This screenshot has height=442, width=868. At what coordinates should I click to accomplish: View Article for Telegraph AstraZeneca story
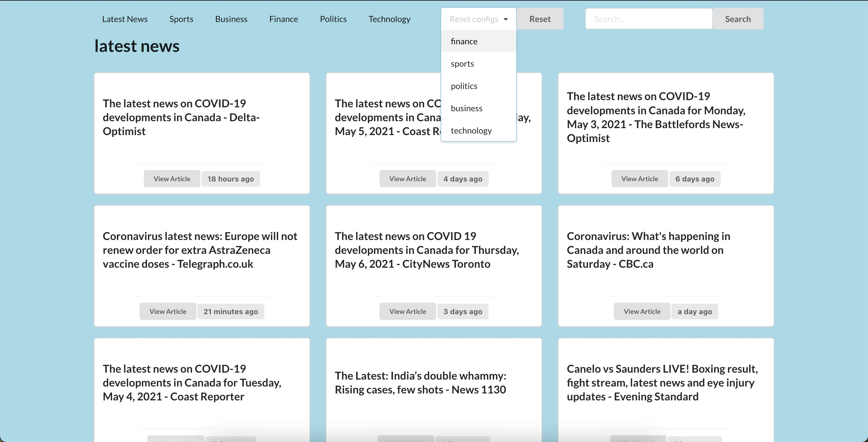[168, 311]
